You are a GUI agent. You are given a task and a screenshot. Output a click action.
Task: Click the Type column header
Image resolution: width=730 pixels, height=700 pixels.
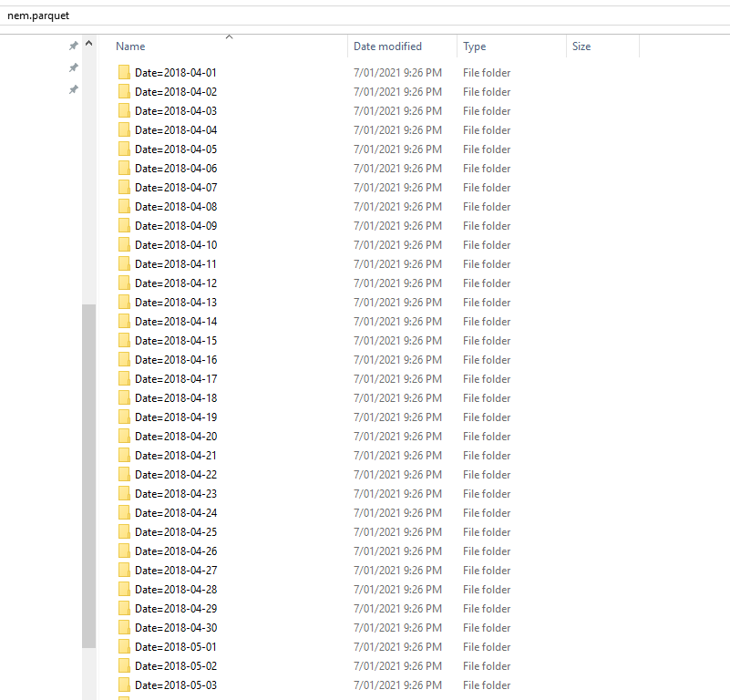(x=474, y=46)
